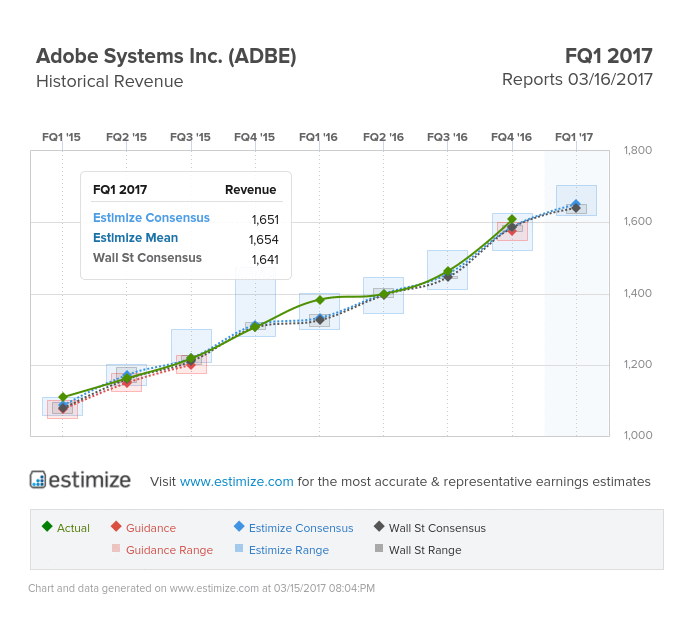
Task: Click the dark Wall St point for FQ1 '16
Action: click(320, 320)
